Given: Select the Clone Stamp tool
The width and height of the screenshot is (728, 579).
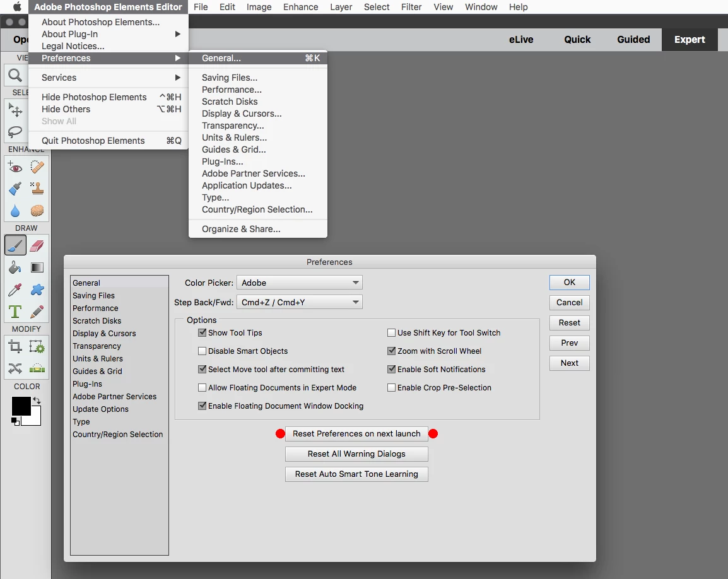Looking at the screenshot, I should pos(37,189).
